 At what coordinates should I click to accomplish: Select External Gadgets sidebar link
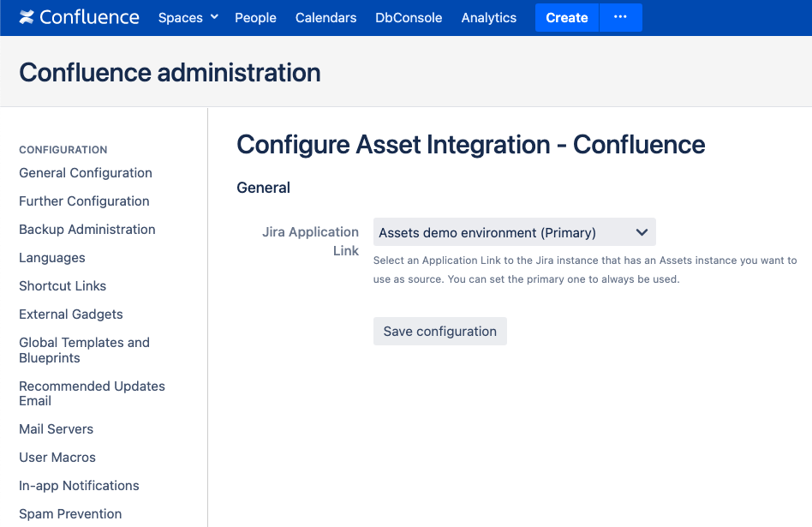(71, 314)
